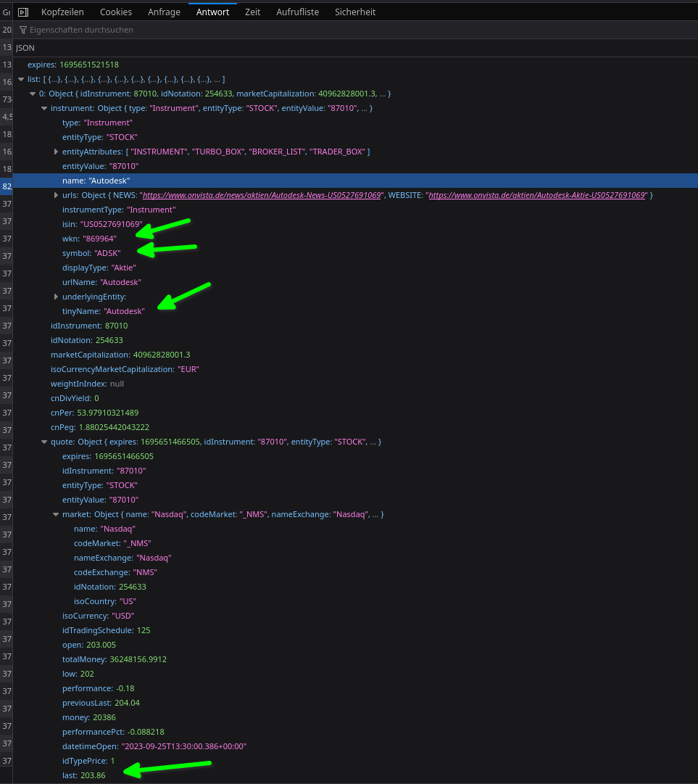Expand the underlyingEntity node

tap(56, 297)
